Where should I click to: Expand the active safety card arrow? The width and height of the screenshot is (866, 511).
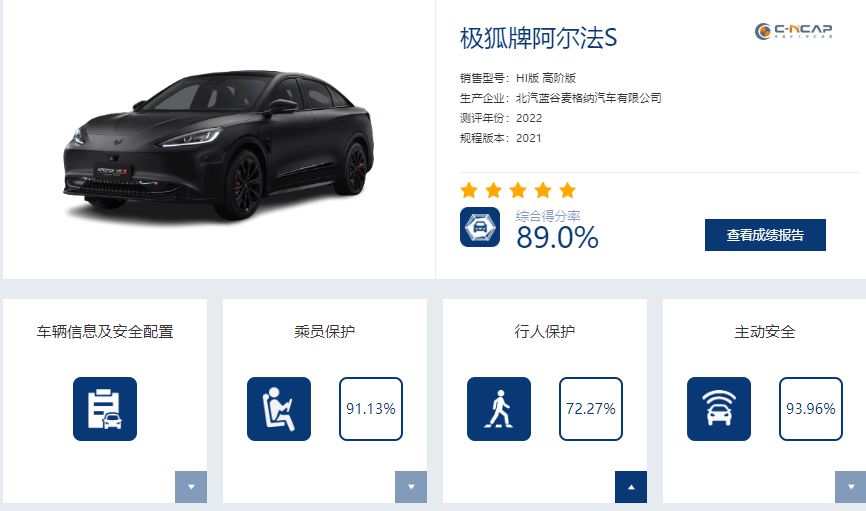tap(850, 487)
